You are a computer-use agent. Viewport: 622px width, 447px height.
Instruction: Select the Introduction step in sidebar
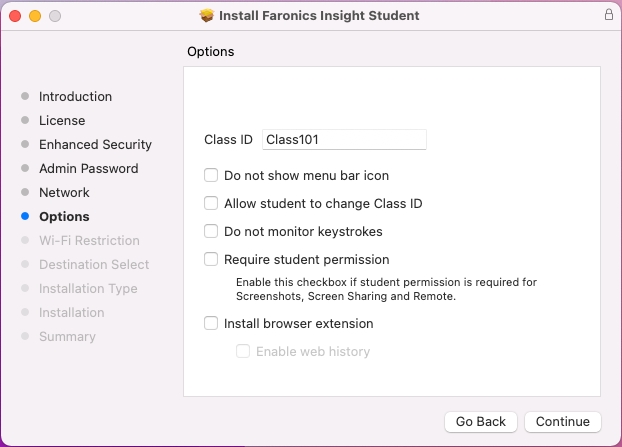pyautogui.click(x=75, y=97)
